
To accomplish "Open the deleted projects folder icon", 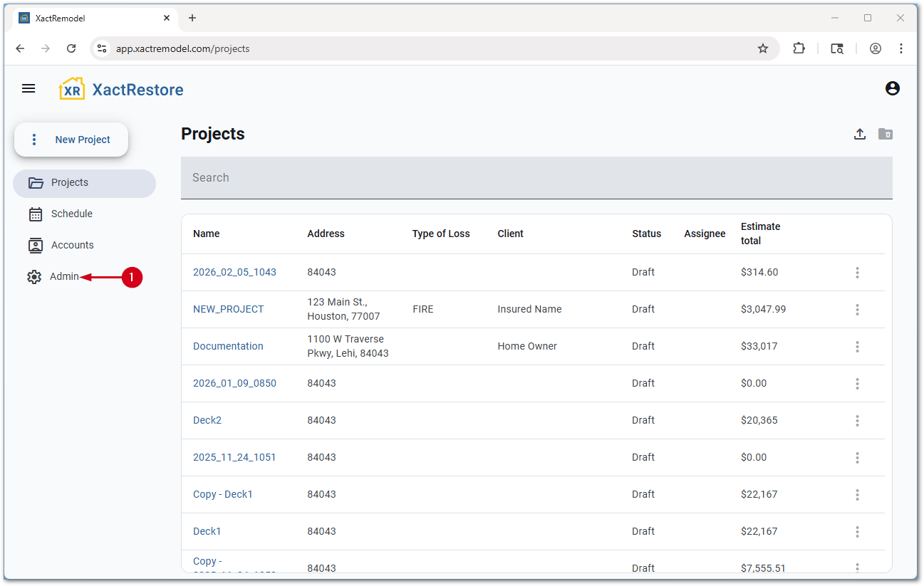I will [885, 134].
